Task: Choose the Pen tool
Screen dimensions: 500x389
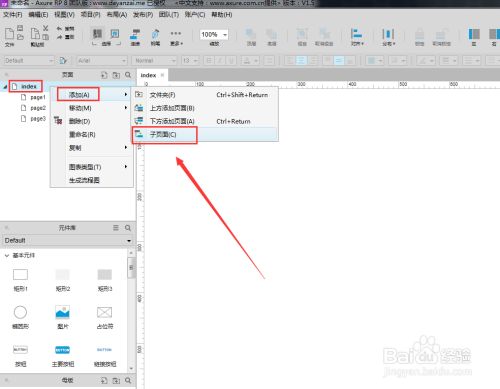Action: point(155,34)
